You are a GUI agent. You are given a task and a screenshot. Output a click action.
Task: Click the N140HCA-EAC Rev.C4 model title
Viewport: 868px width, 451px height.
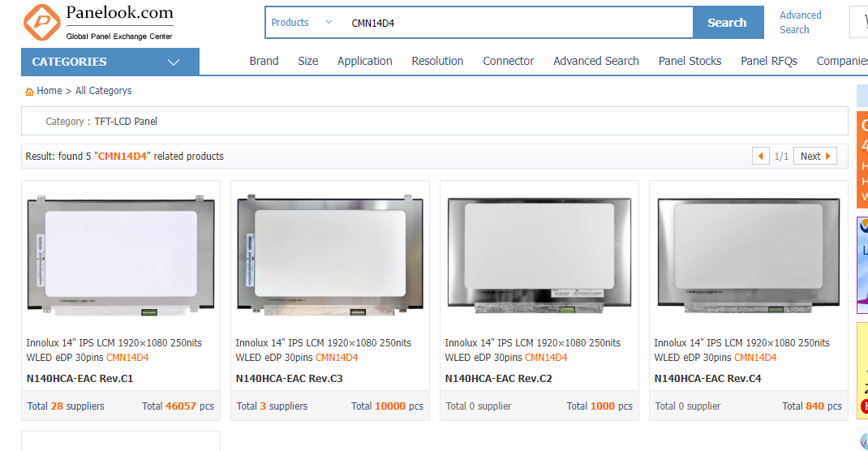[x=707, y=379]
